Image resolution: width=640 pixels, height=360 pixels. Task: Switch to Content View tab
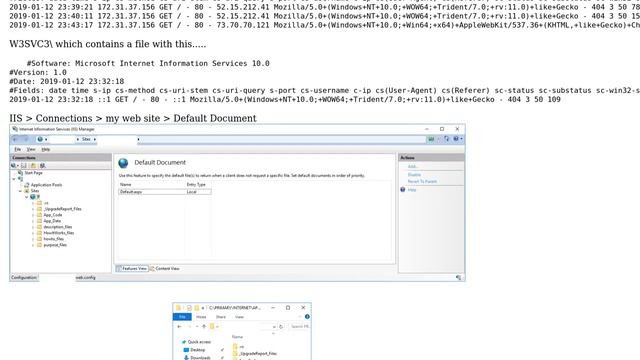tap(164, 269)
